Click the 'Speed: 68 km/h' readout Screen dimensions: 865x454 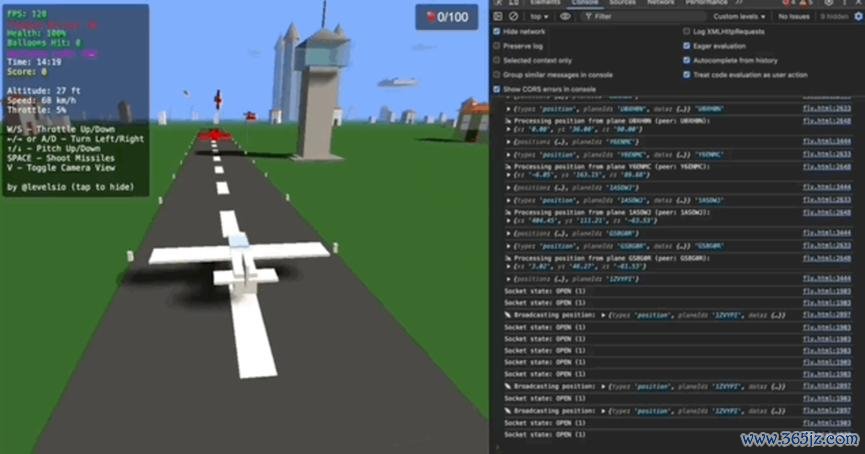tap(41, 100)
